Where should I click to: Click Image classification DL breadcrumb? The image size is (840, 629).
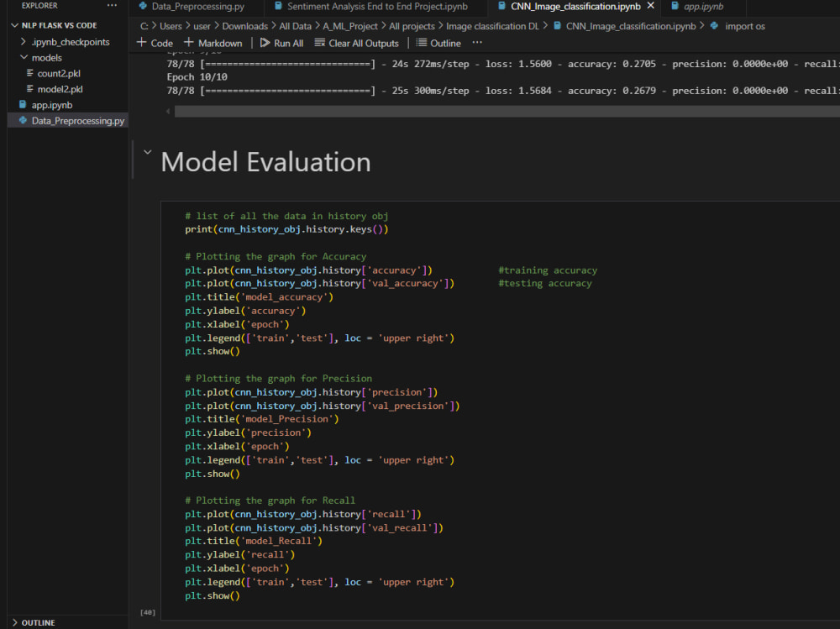click(x=492, y=26)
